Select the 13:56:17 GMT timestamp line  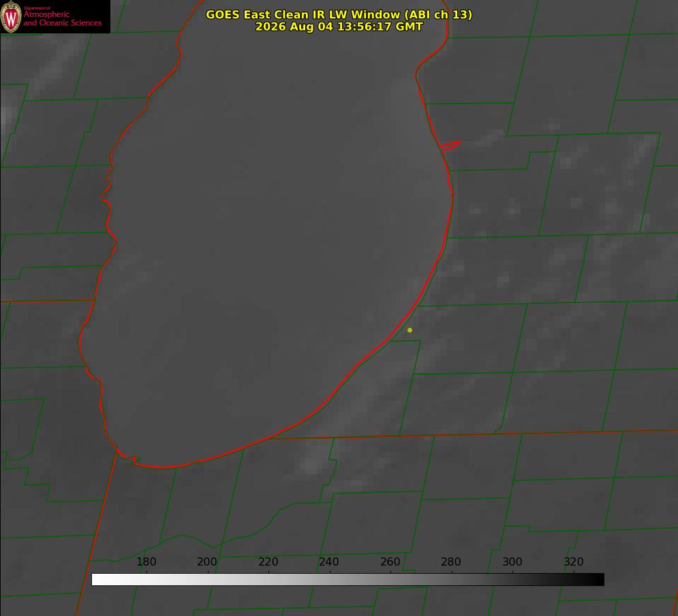339,27
